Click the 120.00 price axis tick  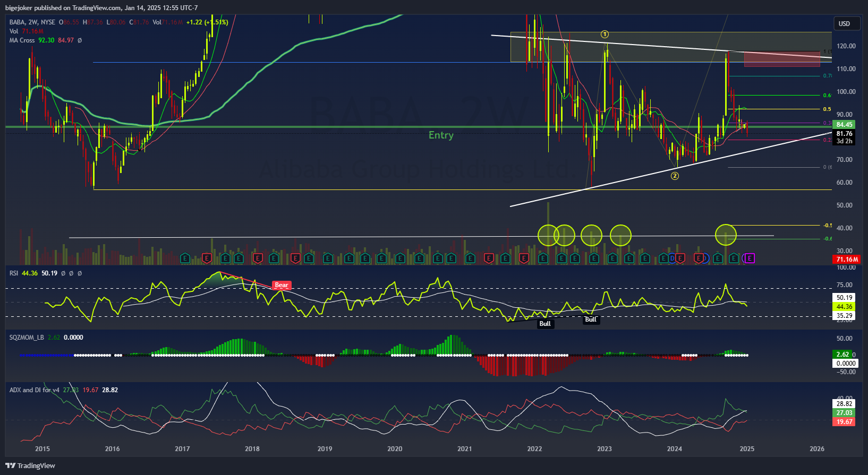point(846,46)
